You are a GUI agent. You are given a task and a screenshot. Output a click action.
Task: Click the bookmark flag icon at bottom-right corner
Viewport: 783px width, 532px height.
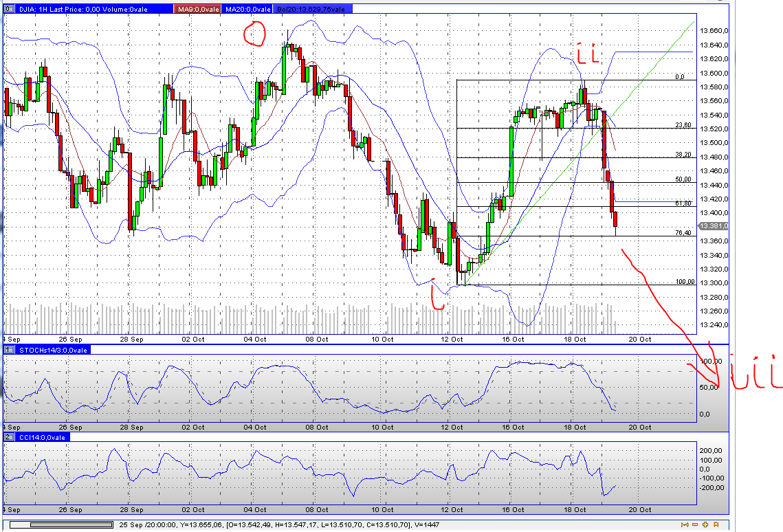click(x=716, y=524)
